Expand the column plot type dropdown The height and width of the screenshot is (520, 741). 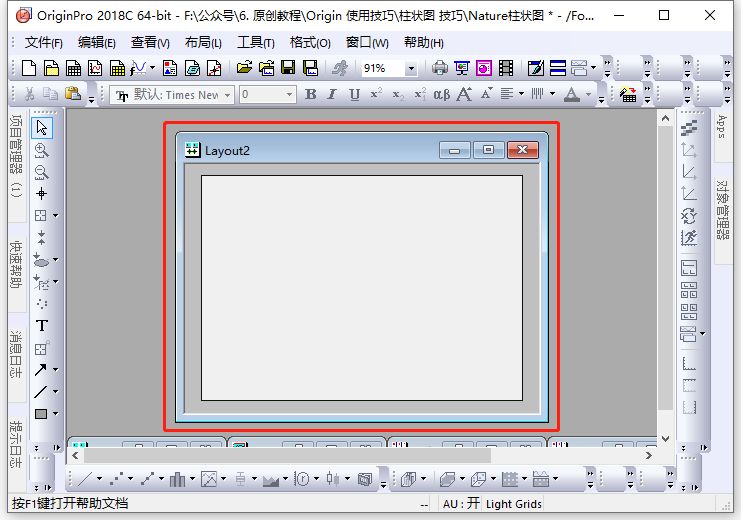[x=192, y=479]
